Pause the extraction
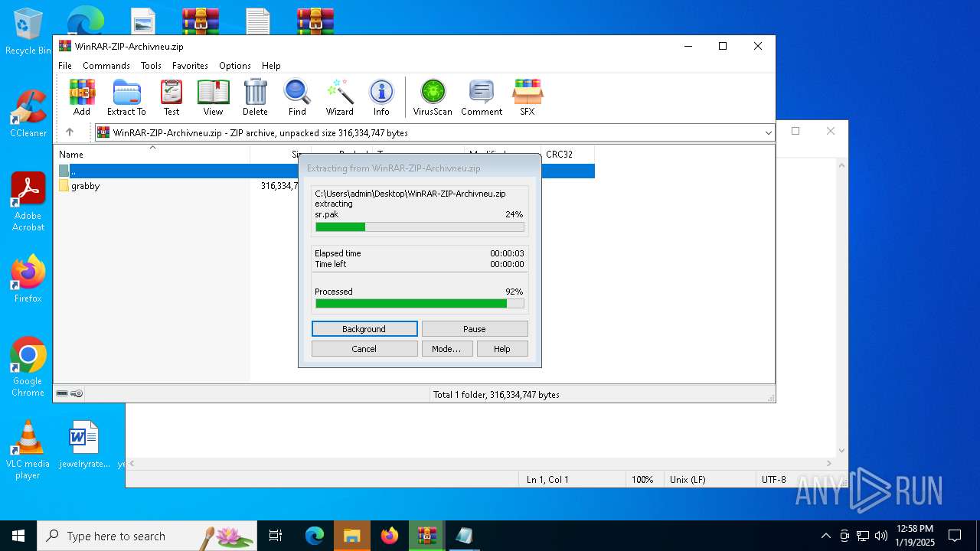The image size is (980, 551). point(475,329)
